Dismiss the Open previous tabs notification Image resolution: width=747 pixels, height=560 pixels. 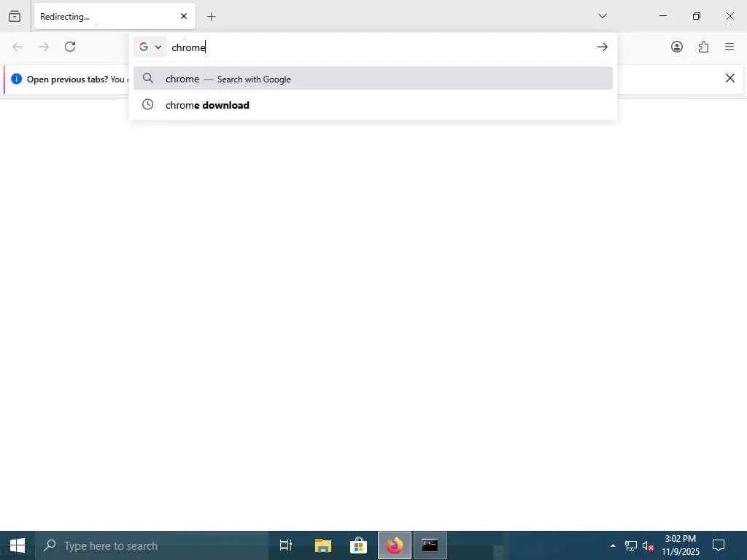[729, 78]
